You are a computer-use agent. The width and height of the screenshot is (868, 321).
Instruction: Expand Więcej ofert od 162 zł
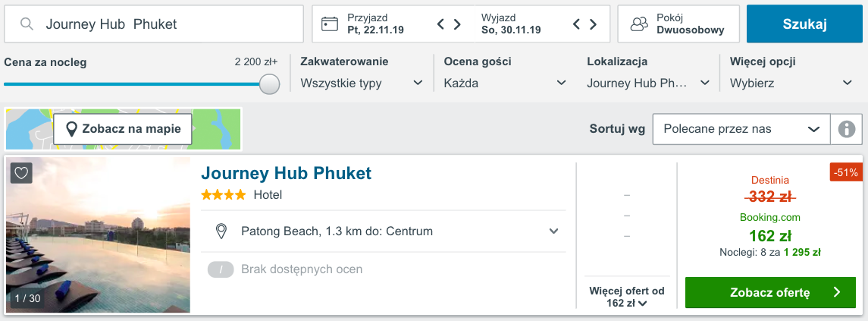pyautogui.click(x=626, y=297)
